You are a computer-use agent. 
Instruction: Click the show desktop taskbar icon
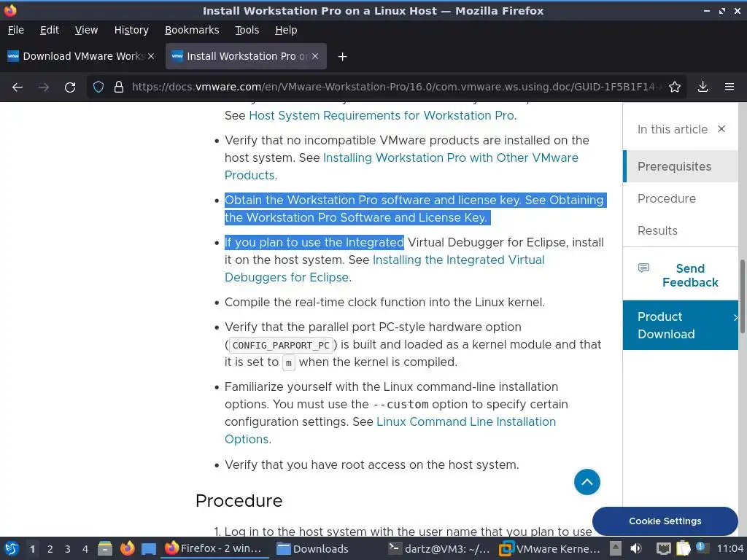pyautogui.click(x=149, y=548)
